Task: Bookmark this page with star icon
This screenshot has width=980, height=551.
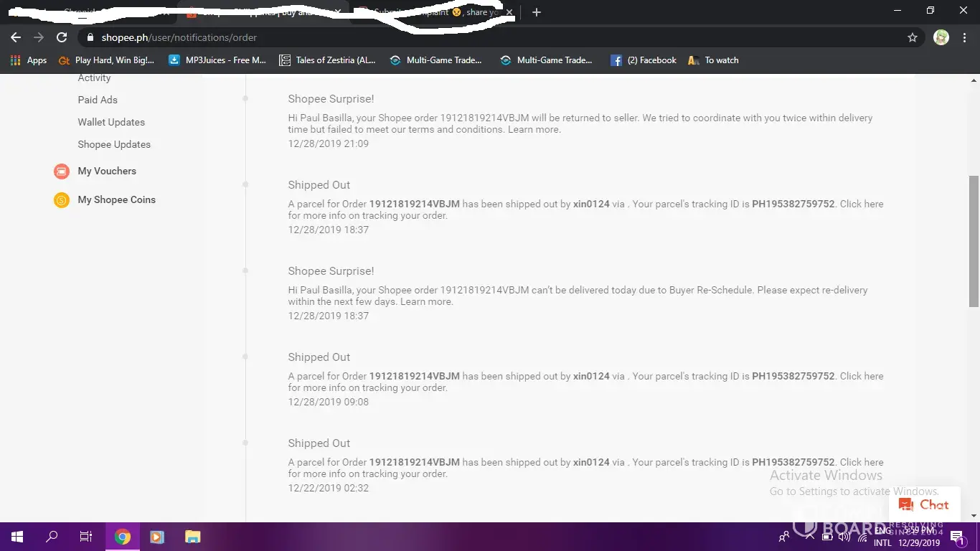Action: click(x=913, y=37)
